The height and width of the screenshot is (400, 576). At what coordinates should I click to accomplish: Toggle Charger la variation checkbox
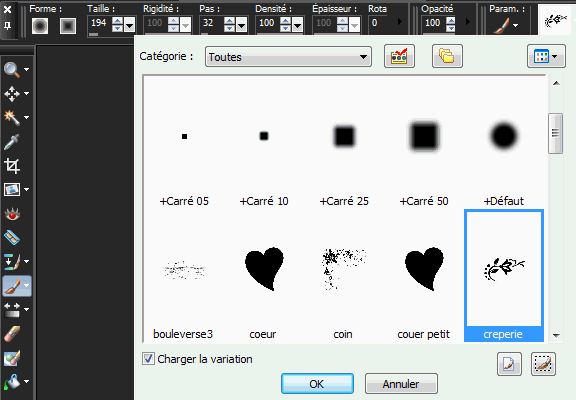pyautogui.click(x=148, y=358)
